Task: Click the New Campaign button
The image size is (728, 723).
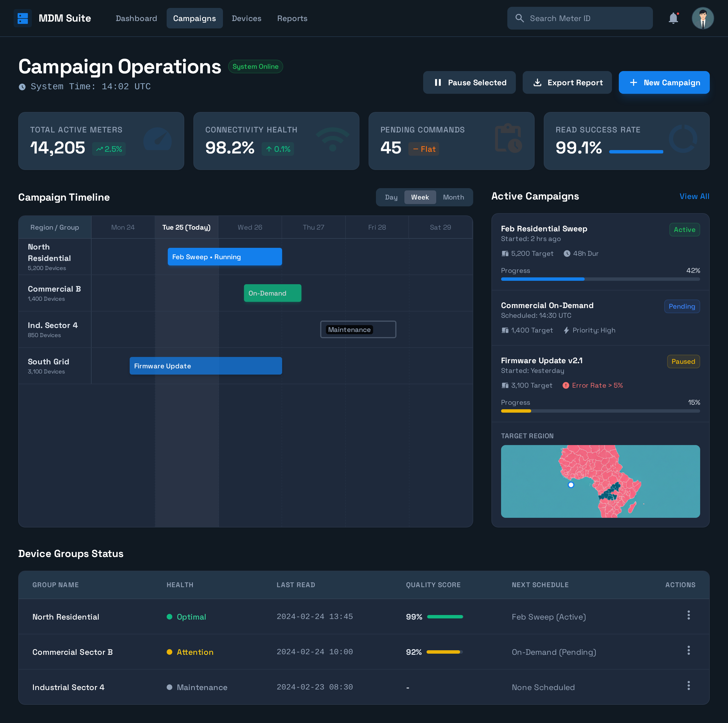Action: (664, 82)
